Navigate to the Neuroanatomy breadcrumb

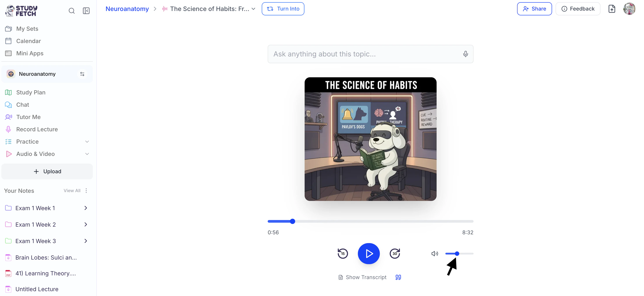pyautogui.click(x=127, y=9)
